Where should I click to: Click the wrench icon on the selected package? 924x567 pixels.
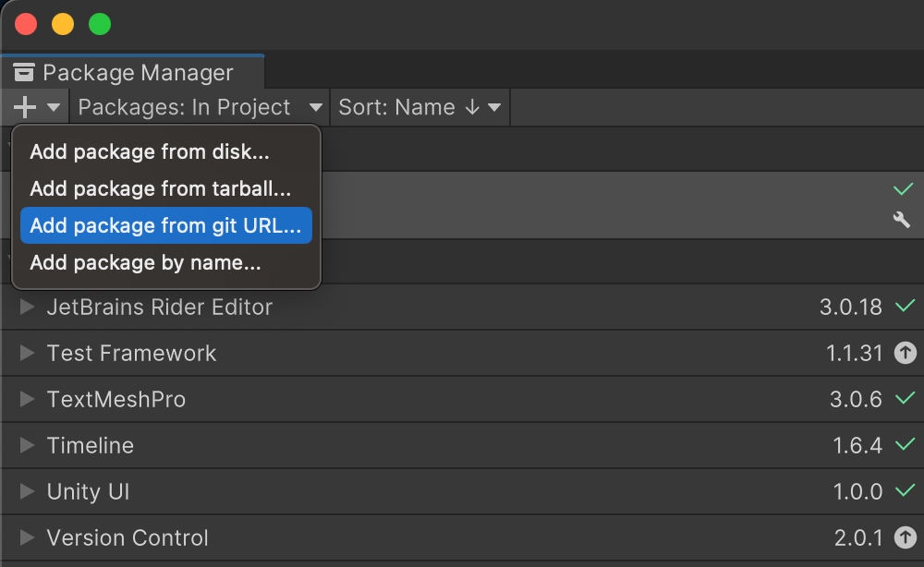(x=902, y=220)
